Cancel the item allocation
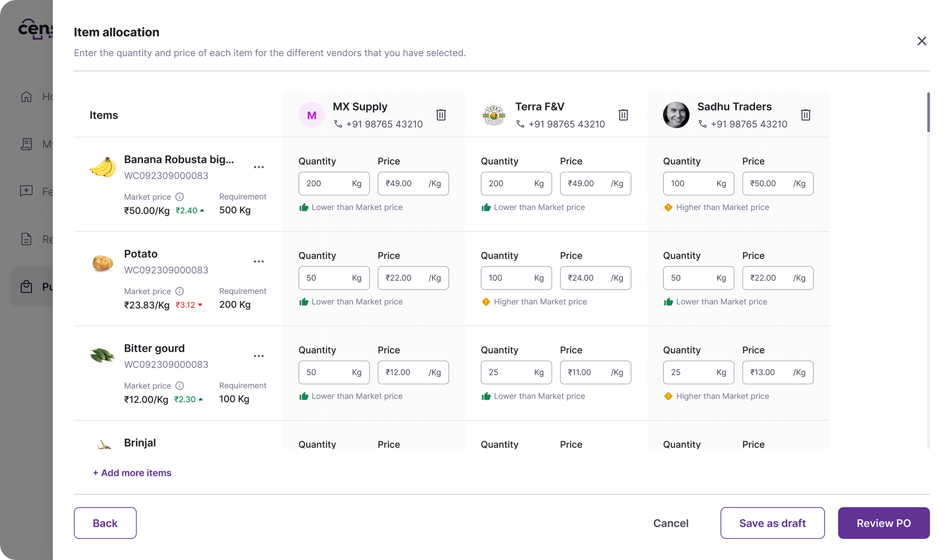The height and width of the screenshot is (560, 951). coord(670,523)
